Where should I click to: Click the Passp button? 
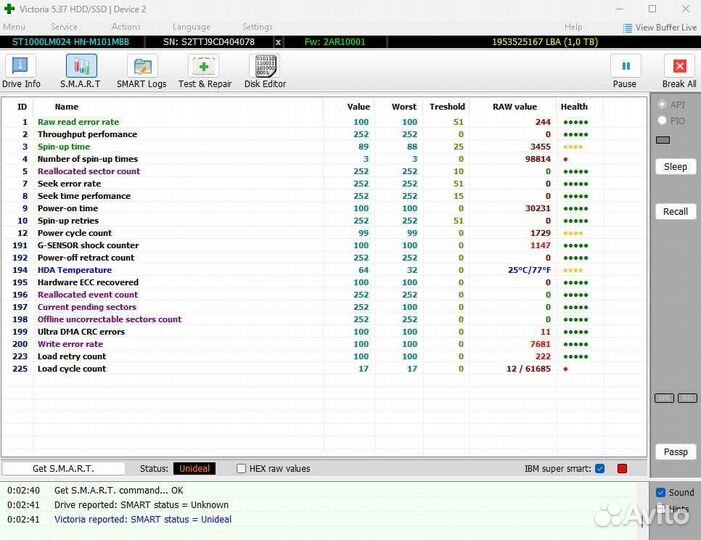[676, 452]
